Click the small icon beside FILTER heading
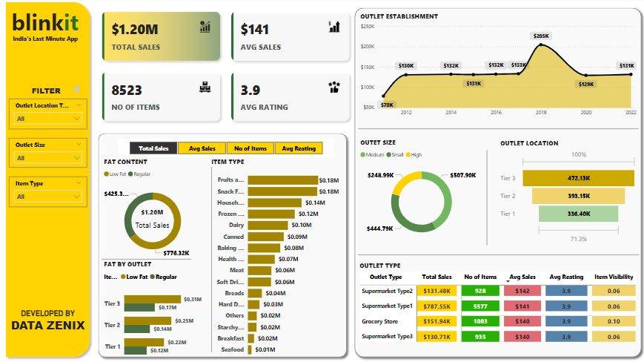The image size is (644, 362). click(76, 89)
